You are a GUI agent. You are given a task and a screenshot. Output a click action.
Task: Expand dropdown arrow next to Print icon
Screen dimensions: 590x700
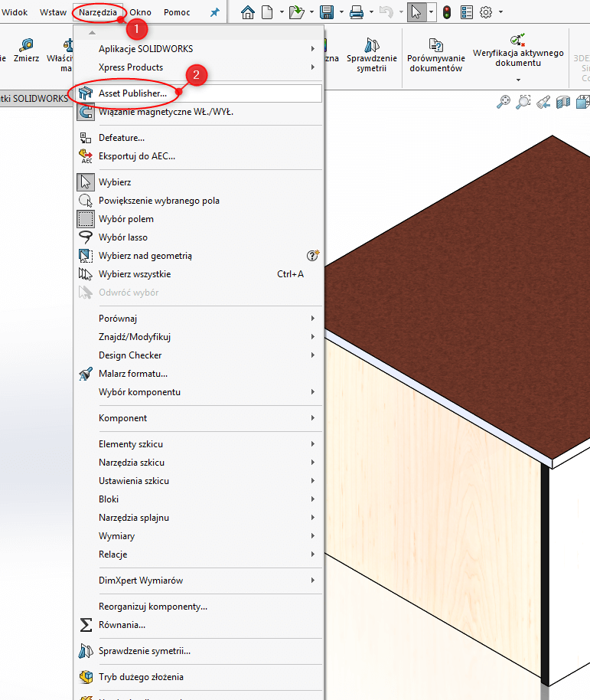(371, 12)
